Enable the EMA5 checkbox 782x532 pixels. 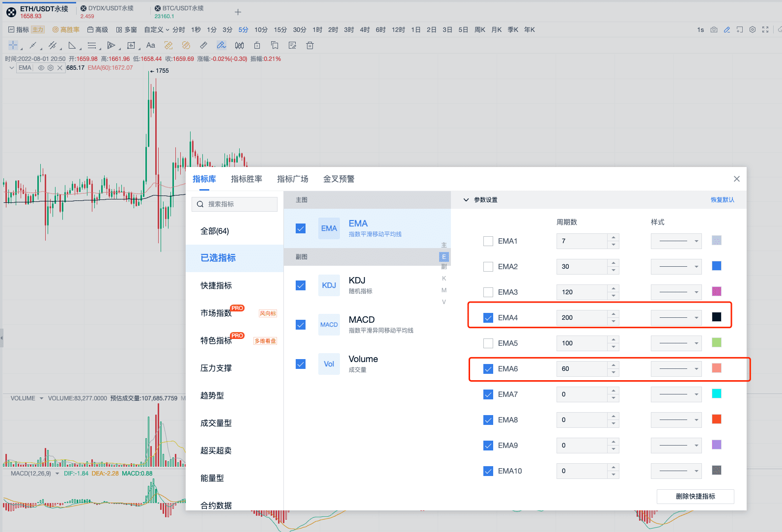pyautogui.click(x=488, y=343)
